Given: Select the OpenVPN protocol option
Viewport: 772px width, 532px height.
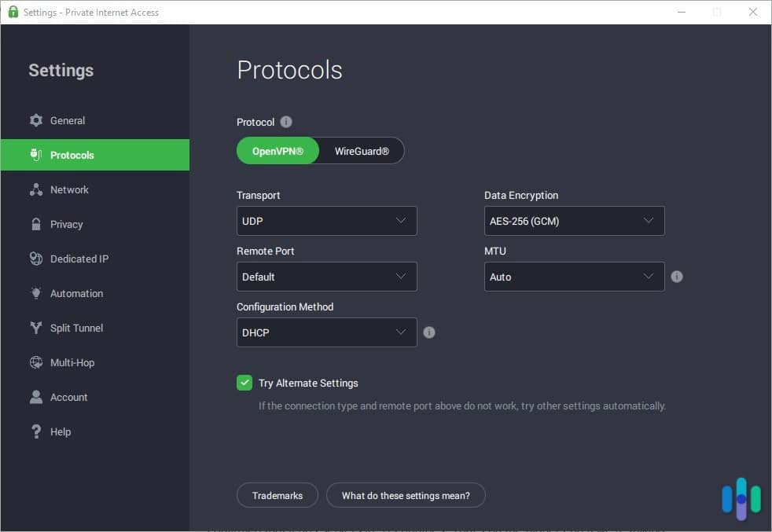Looking at the screenshot, I should (x=278, y=151).
